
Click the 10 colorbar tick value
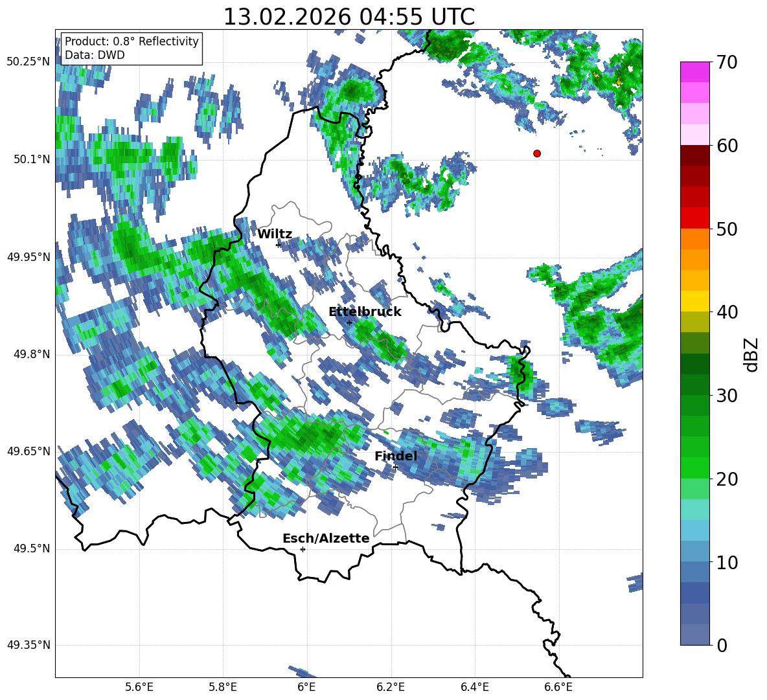pos(727,562)
